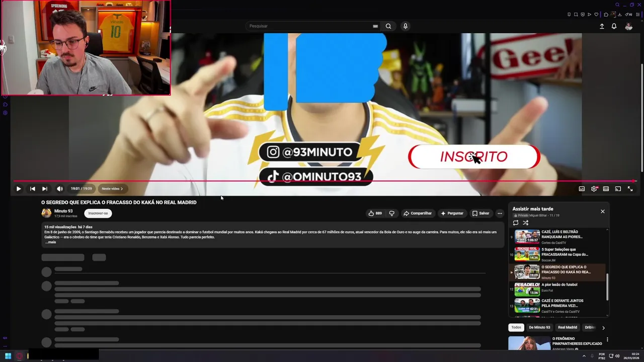The width and height of the screenshot is (644, 362).
Task: Expand the description with '...mais'
Action: coord(50,242)
